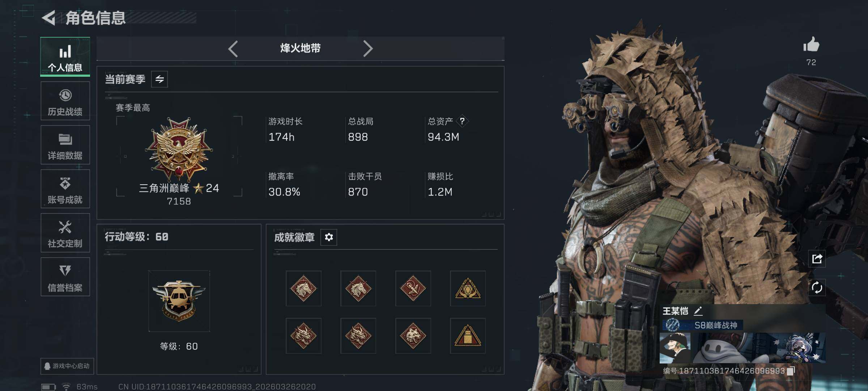The image size is (868, 391).
Task: Click the edit pencil next to 王某恺
Action: click(698, 311)
